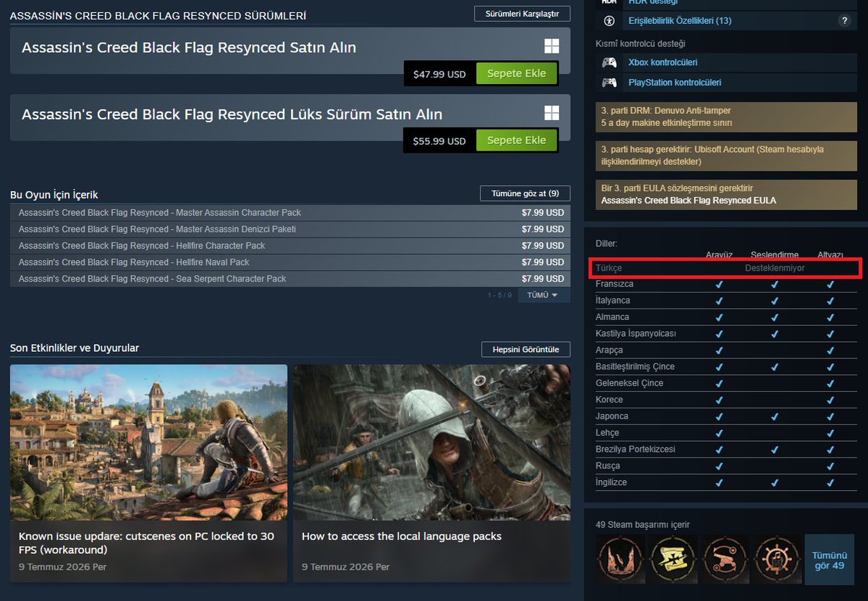
Task: Click the Almanca language label
Action: click(x=612, y=317)
